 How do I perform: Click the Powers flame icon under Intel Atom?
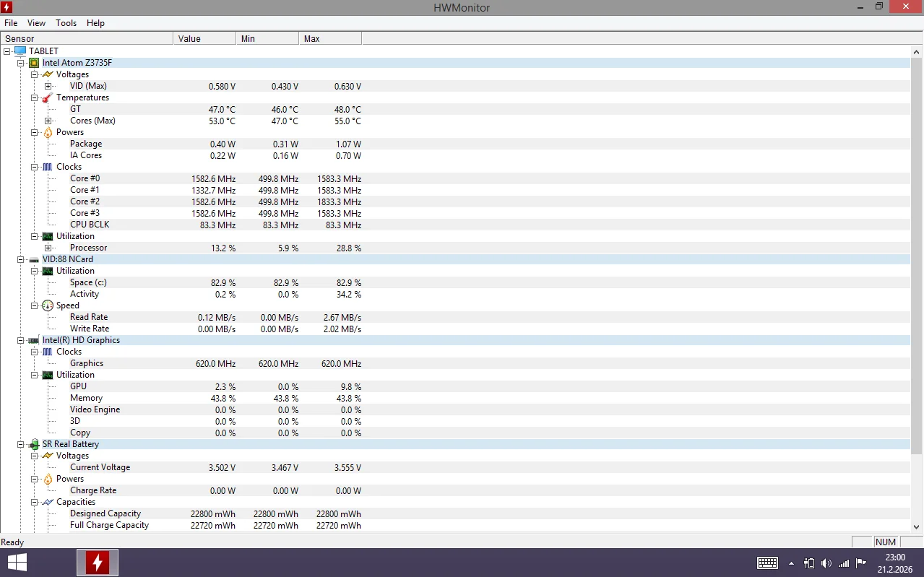coord(48,132)
